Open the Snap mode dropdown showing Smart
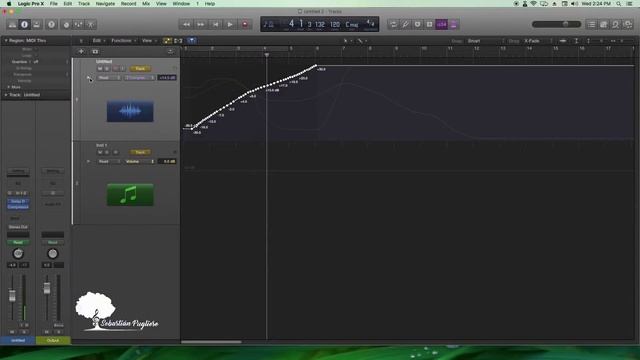This screenshot has width=640, height=360. (485, 41)
